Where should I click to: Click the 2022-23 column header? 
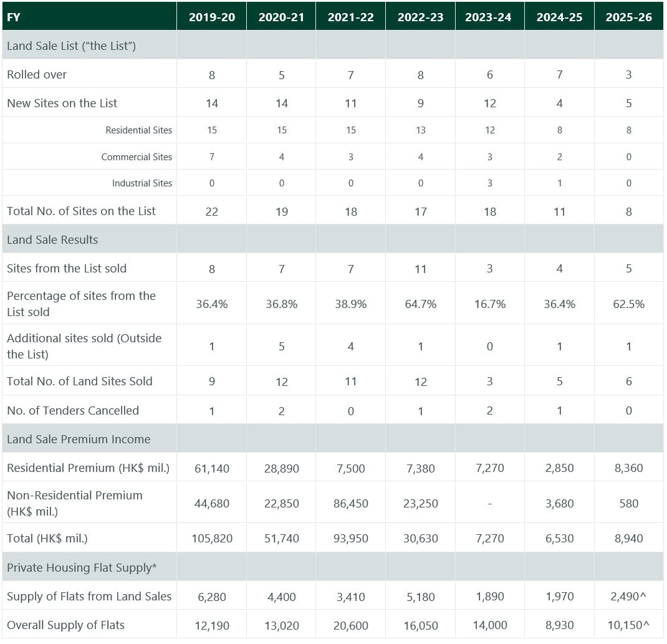pos(420,17)
